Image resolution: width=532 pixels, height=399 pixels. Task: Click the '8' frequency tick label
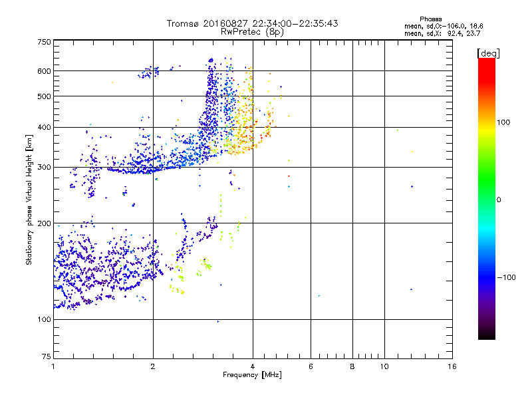(352, 366)
